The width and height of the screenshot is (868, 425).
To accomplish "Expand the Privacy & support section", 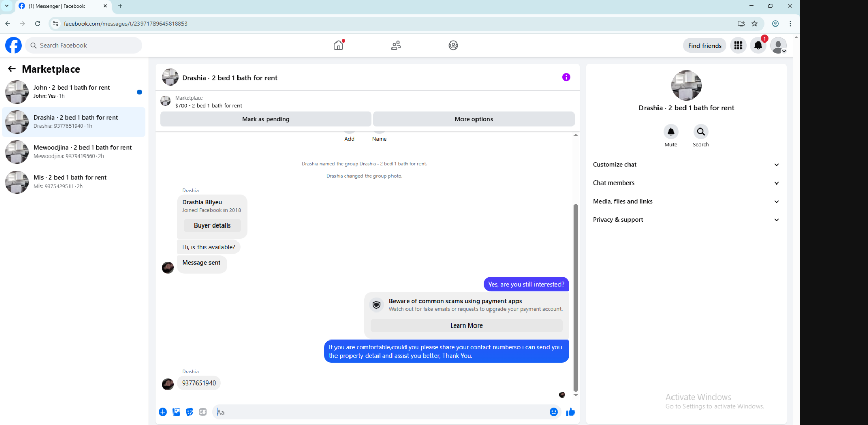I will point(686,220).
